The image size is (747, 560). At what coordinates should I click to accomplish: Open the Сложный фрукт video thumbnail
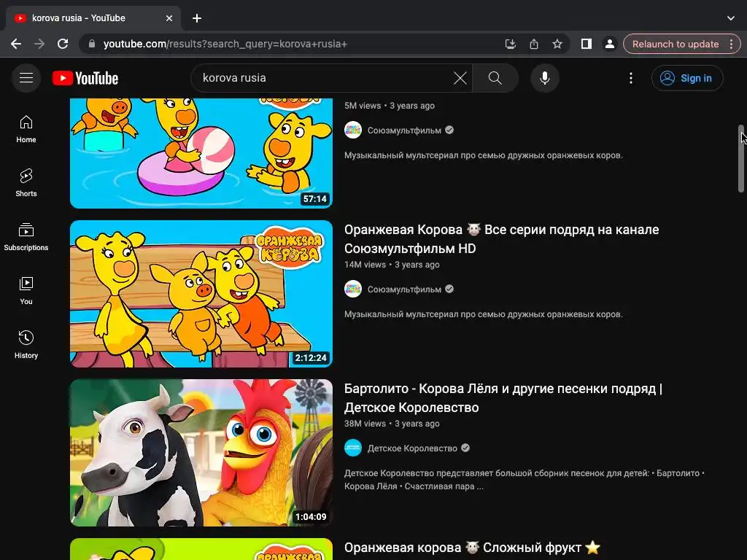pyautogui.click(x=201, y=549)
